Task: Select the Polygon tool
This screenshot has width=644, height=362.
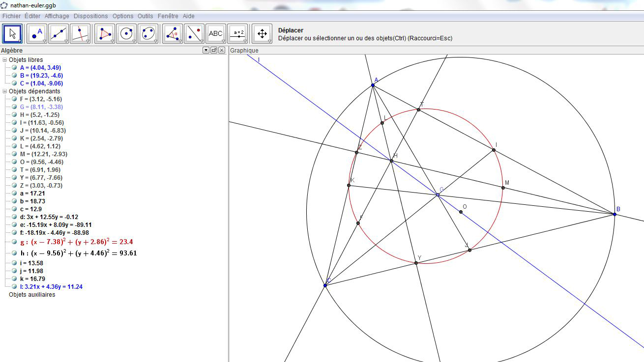Action: tap(104, 33)
